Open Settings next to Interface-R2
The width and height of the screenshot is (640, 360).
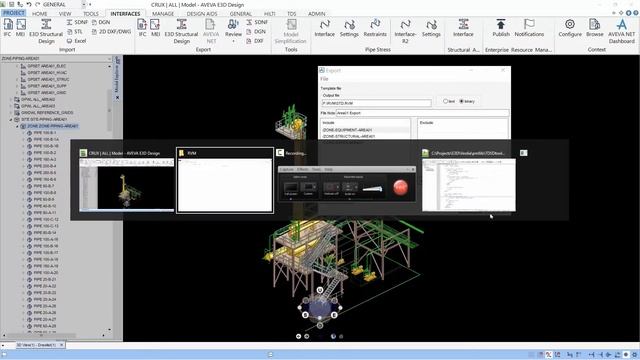click(431, 28)
